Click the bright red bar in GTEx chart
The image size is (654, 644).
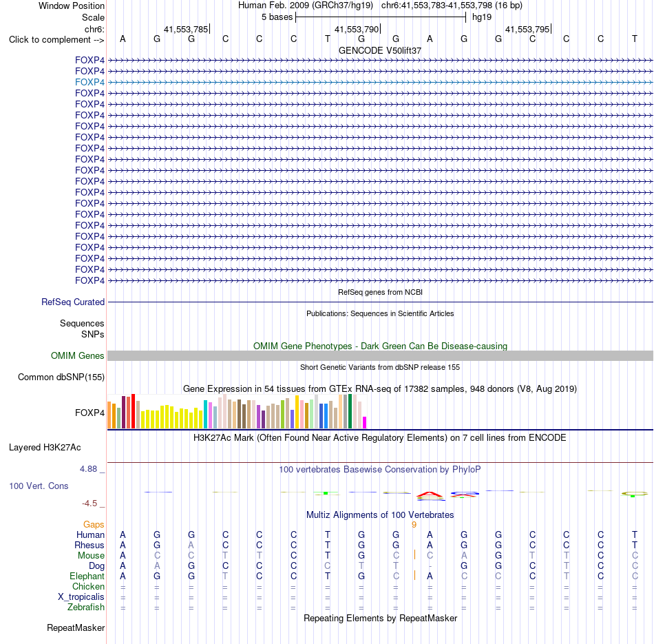point(133,411)
